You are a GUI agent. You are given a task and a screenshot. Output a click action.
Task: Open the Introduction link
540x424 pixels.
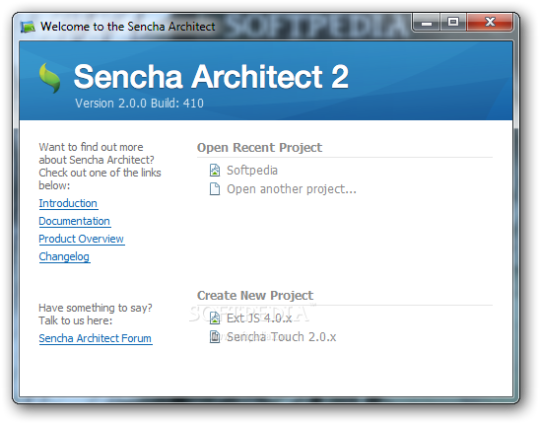tap(68, 203)
